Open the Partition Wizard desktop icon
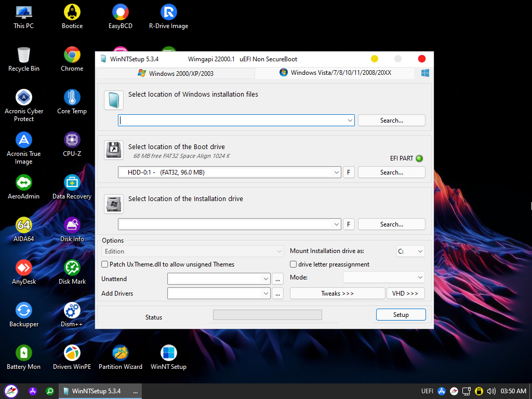The height and width of the screenshot is (399, 532). tap(121, 357)
